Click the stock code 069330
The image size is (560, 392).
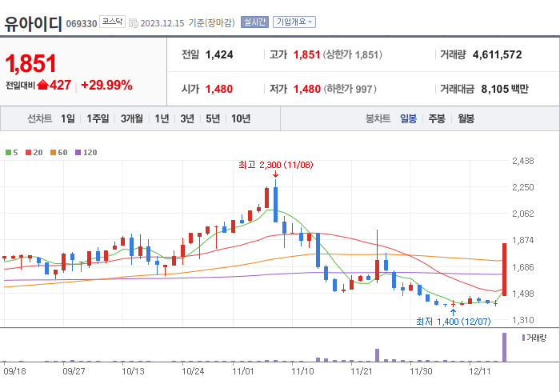(x=82, y=24)
